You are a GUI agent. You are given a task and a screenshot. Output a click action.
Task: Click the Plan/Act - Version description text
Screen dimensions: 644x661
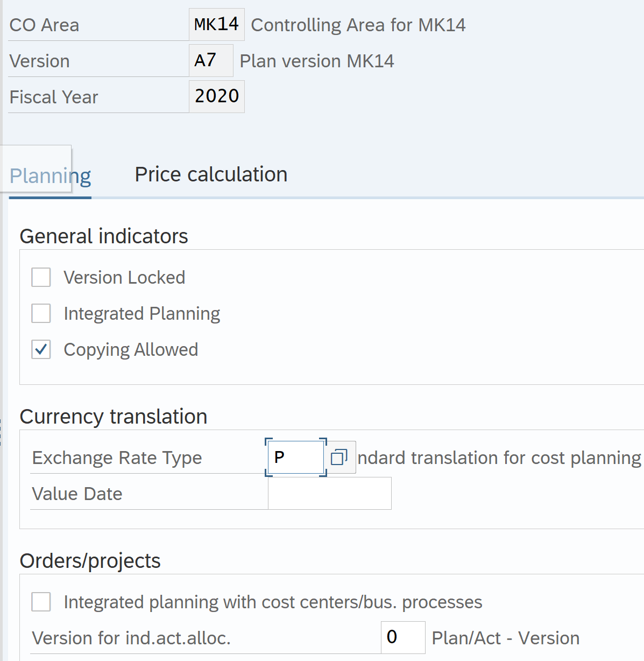[x=506, y=638]
